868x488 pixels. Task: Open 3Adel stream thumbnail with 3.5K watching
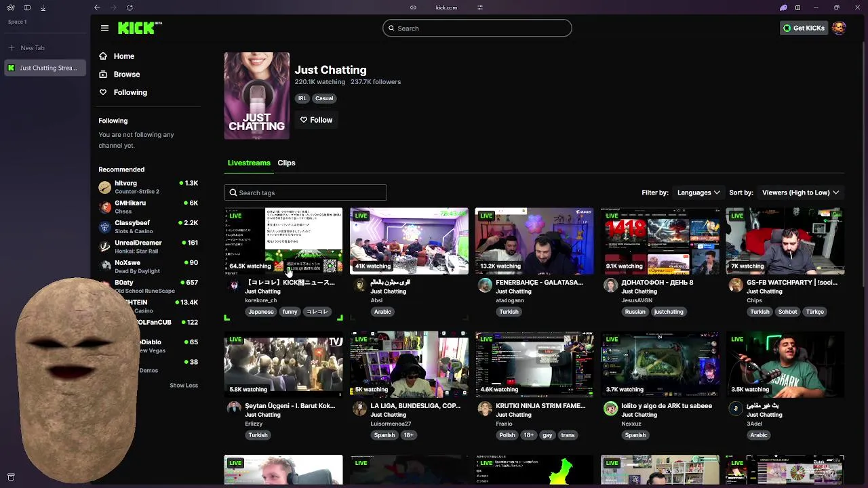[785, 364]
